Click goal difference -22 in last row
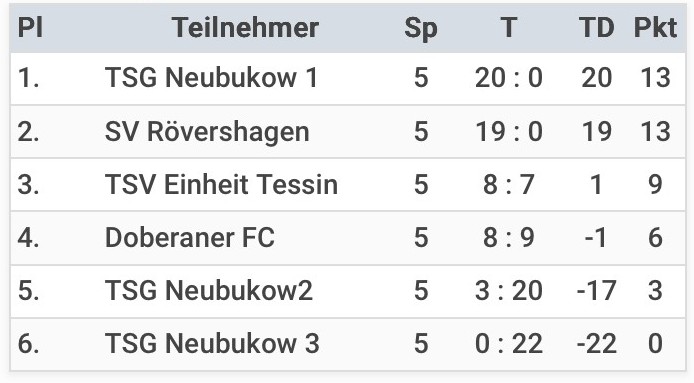 (x=597, y=344)
